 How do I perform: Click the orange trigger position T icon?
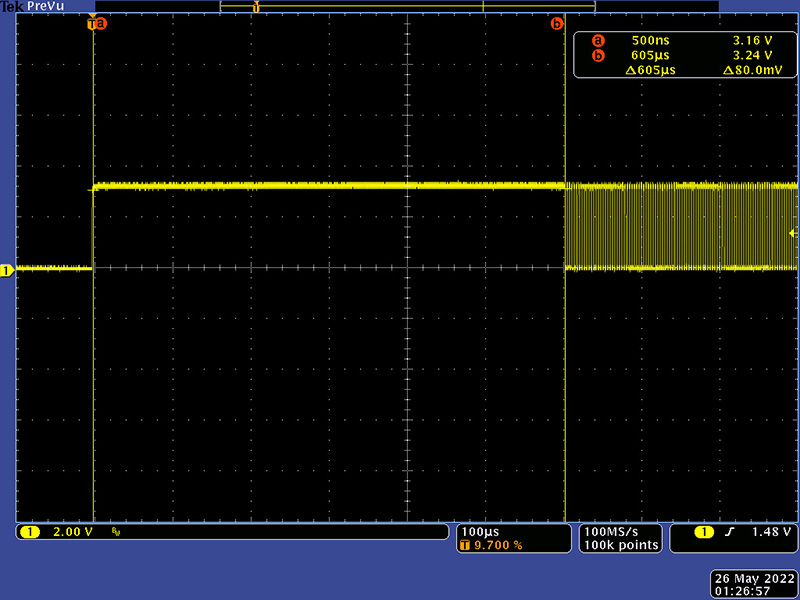(465, 546)
